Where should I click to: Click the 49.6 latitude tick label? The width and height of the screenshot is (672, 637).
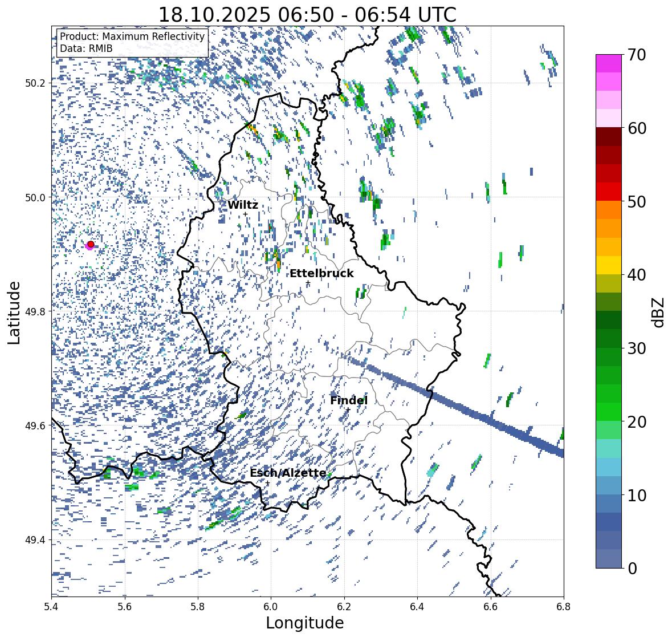click(36, 425)
